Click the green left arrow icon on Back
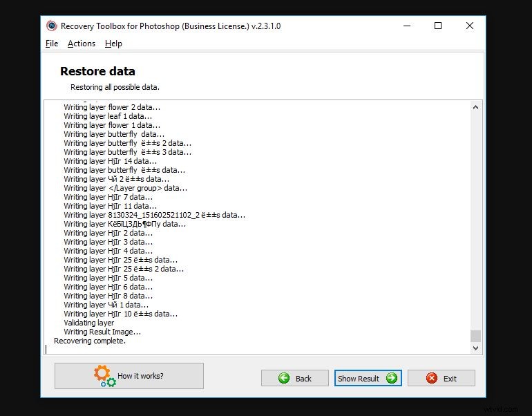 pos(284,378)
